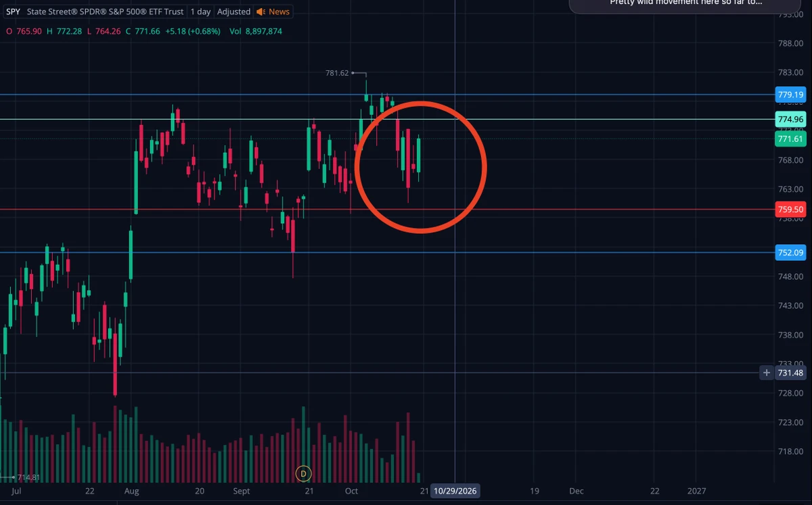Click the megaphone News icon
812x505 pixels.
coord(261,11)
